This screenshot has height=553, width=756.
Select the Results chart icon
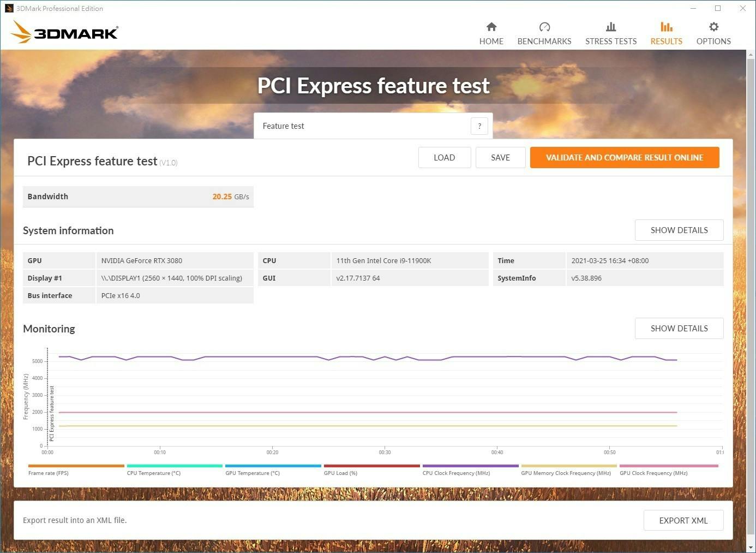666,27
